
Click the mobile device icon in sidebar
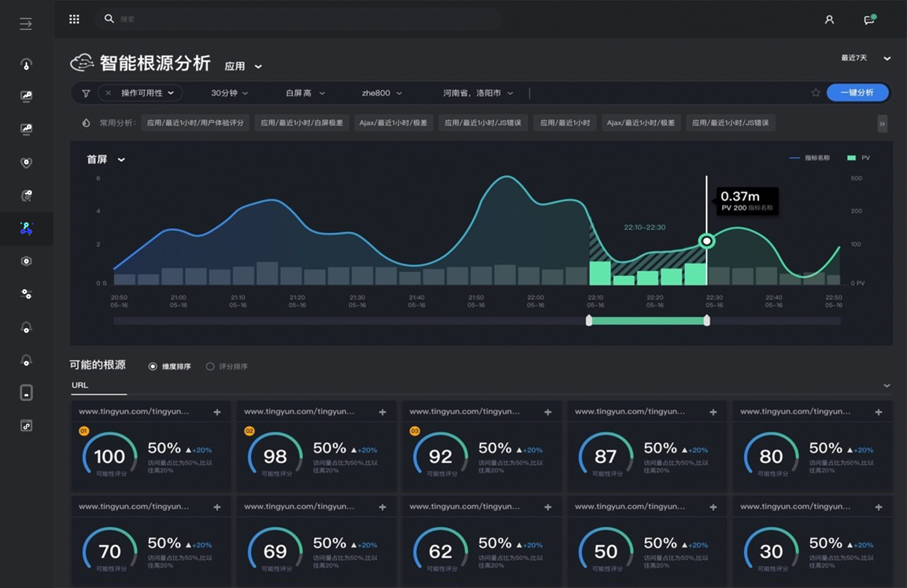coord(26,393)
